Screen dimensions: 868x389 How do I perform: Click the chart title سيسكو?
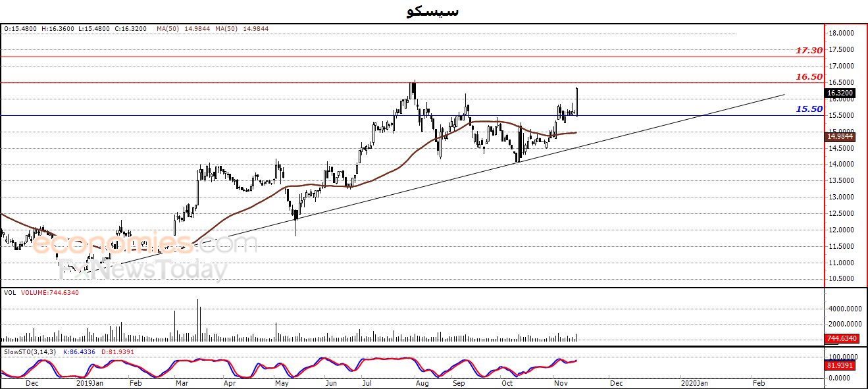click(433, 11)
